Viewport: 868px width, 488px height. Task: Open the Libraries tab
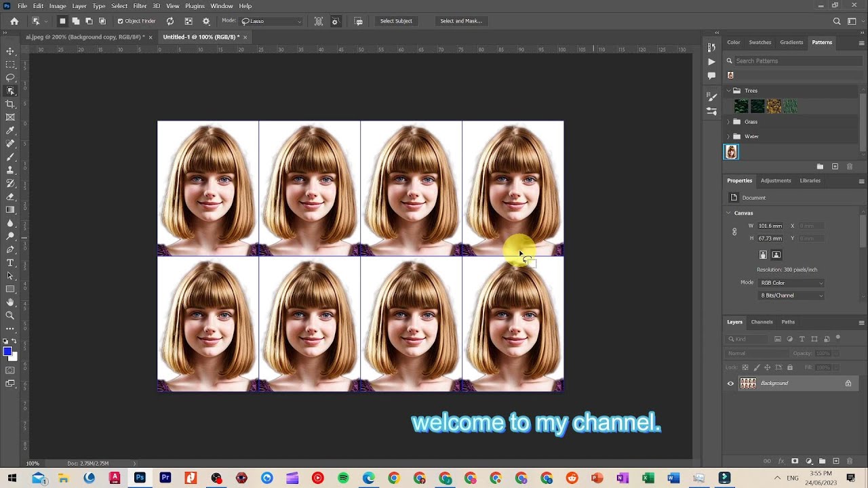coord(810,180)
